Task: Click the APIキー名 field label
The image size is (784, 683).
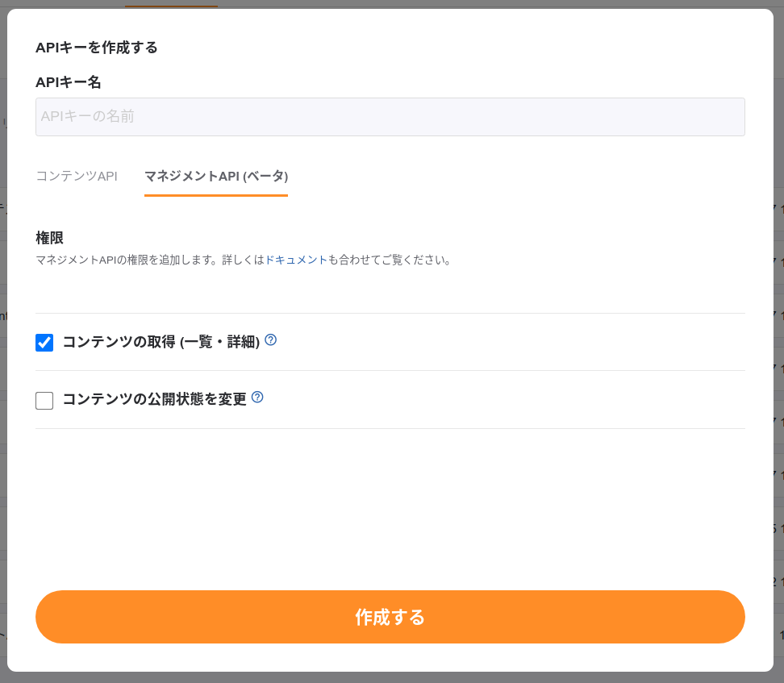Action: coord(69,82)
